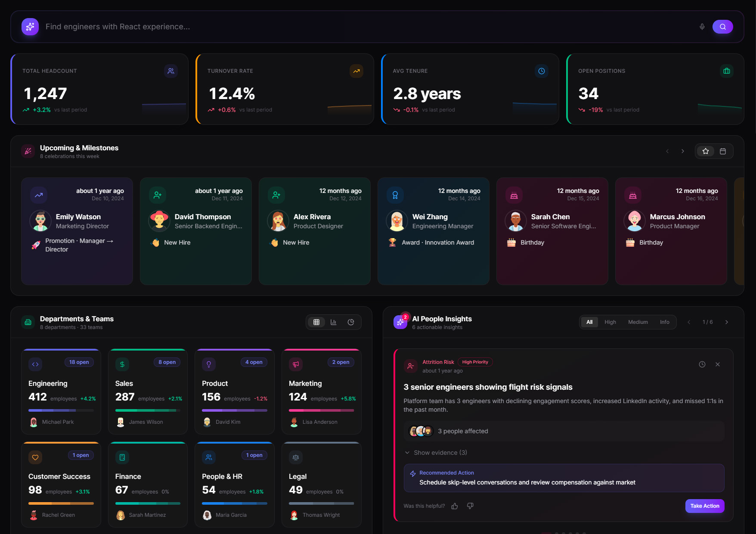This screenshot has height=534, width=756.
Task: Click the Engineering department progress bar
Action: pos(61,410)
